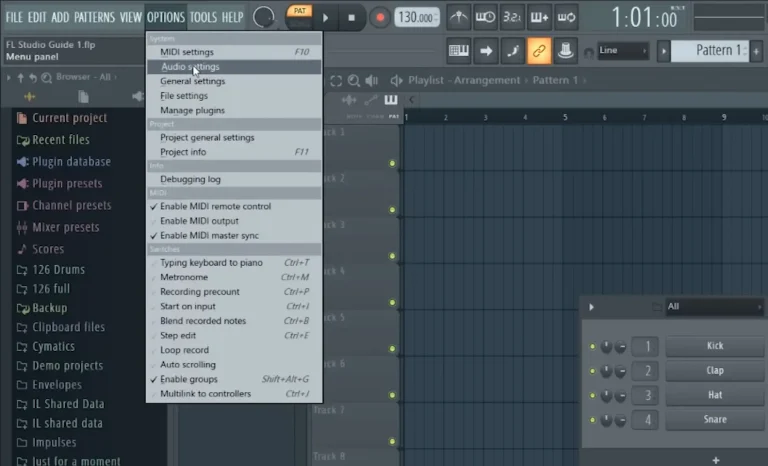Click the browser up-arrow icon

click(x=21, y=77)
